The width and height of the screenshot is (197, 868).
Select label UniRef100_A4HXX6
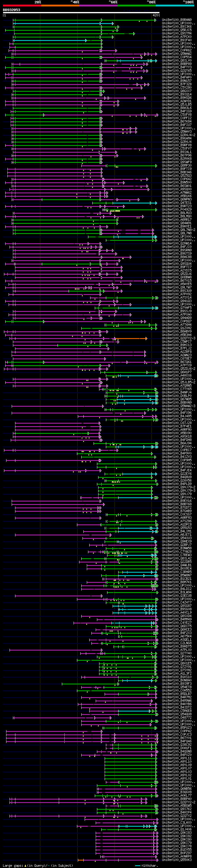tap(176, 376)
